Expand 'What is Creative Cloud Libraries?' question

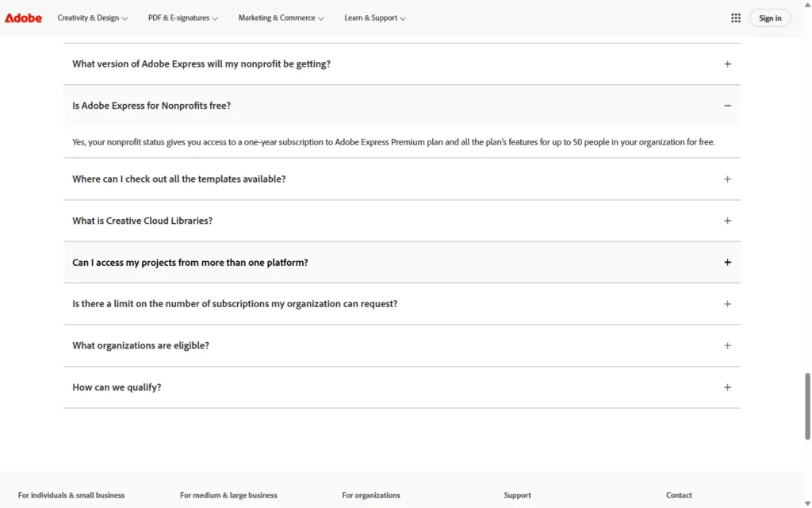pyautogui.click(x=402, y=221)
